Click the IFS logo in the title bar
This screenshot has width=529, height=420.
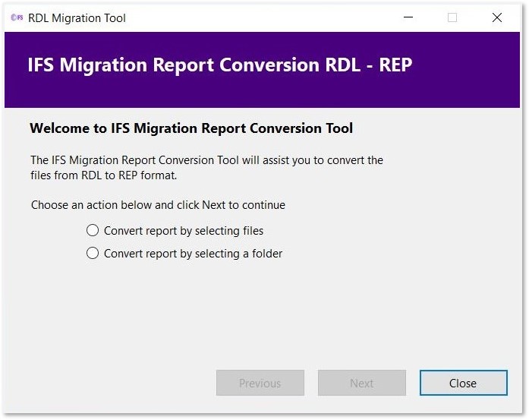click(17, 17)
